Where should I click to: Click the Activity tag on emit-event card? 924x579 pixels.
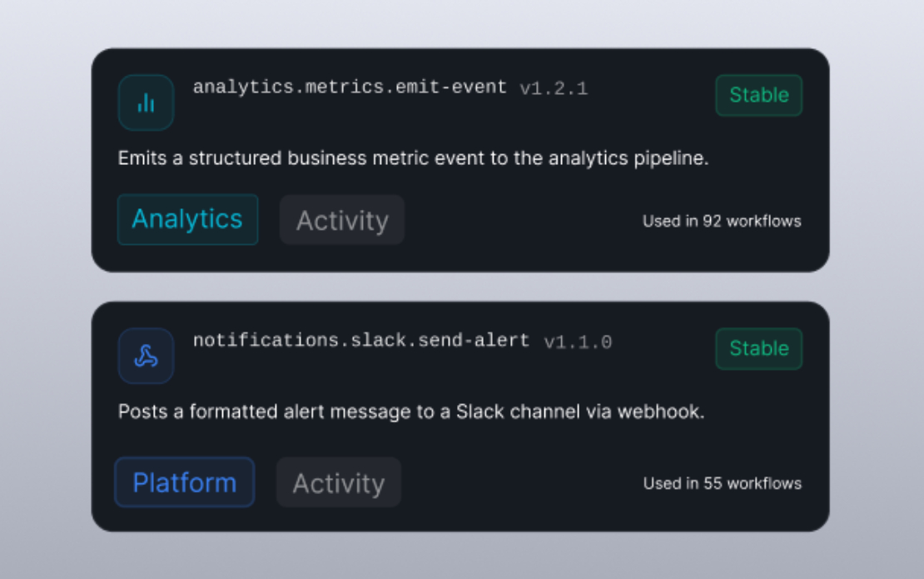342,220
